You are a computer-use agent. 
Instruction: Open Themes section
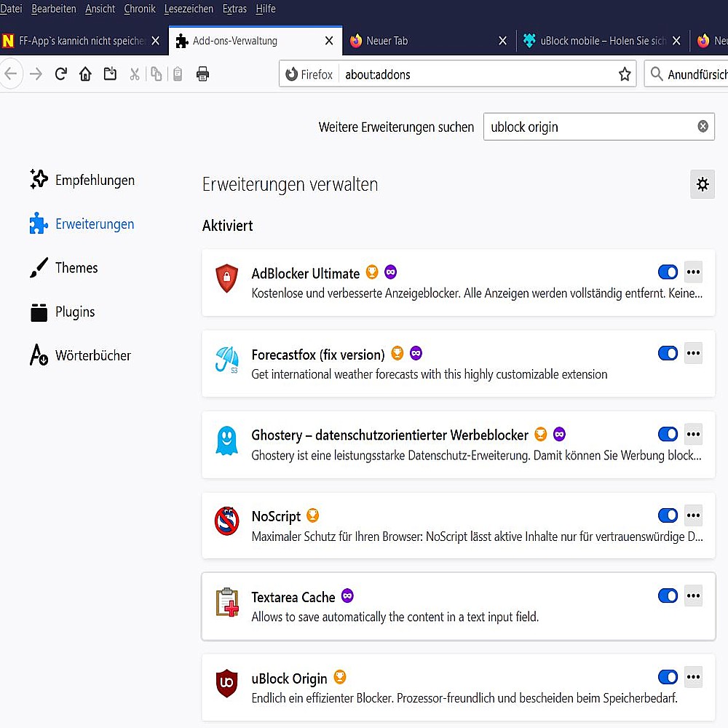(63, 268)
